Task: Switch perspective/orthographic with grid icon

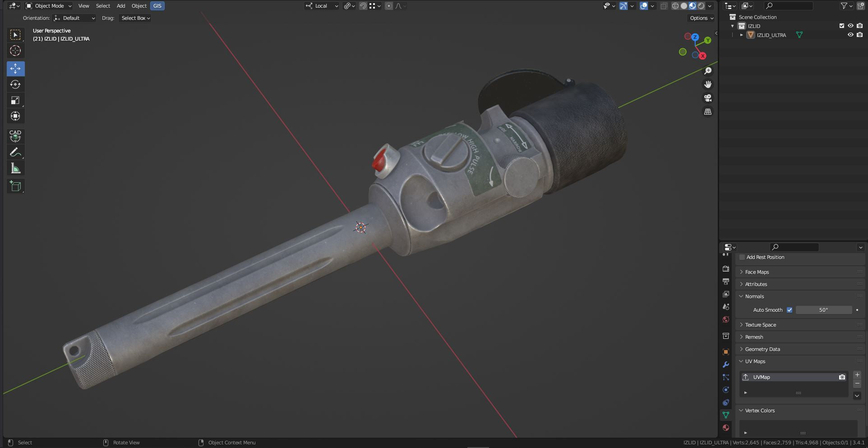Action: coord(708,111)
